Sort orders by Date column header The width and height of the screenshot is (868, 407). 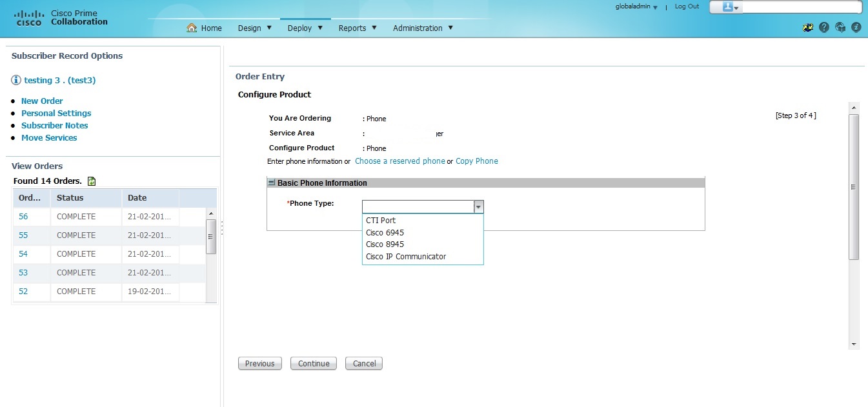pos(150,198)
